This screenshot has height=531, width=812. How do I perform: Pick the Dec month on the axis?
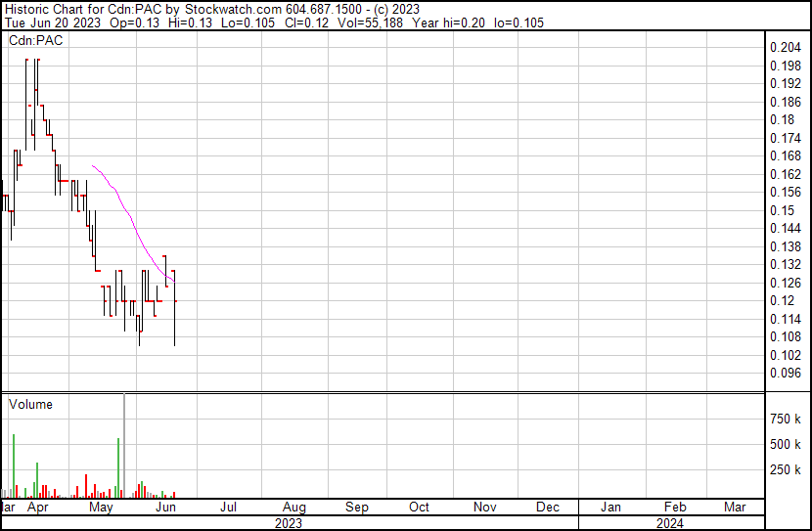pyautogui.click(x=548, y=508)
